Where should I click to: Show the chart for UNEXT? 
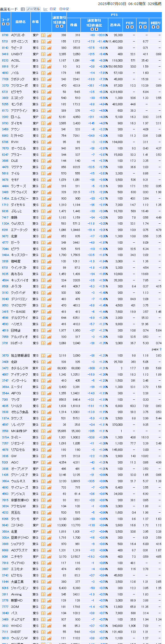coord(49,54)
